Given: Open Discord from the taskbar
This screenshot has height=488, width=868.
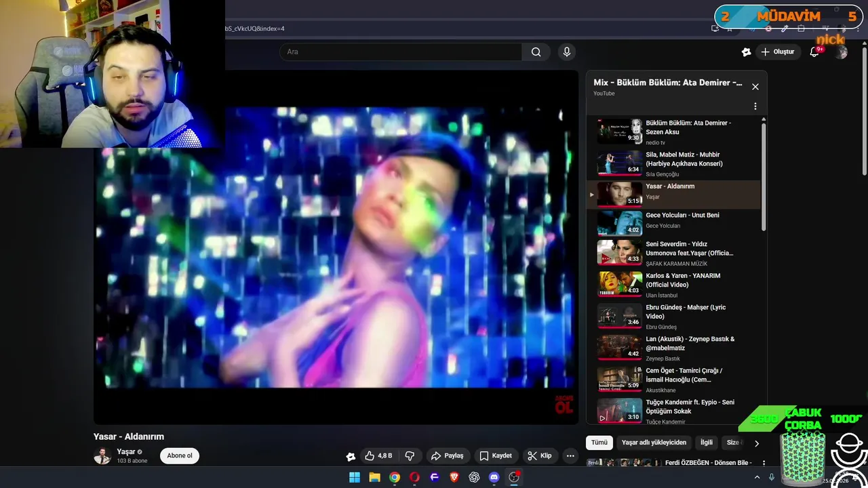Looking at the screenshot, I should (494, 477).
